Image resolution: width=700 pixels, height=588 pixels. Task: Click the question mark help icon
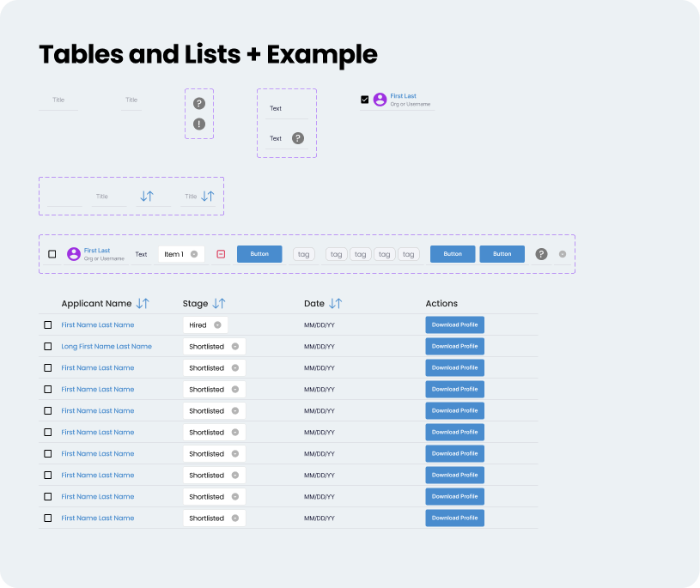coord(199,102)
